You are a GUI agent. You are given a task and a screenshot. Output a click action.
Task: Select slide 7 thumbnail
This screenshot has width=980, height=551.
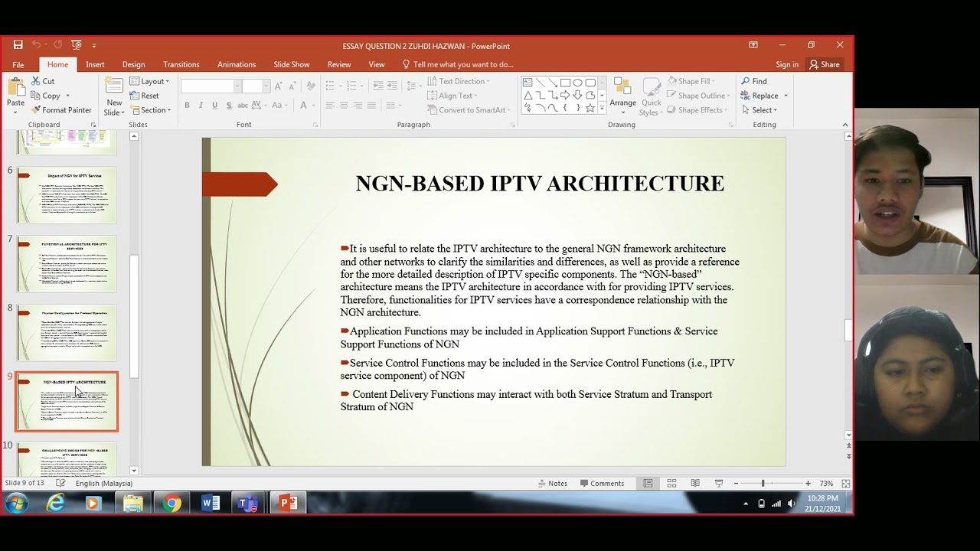tap(67, 264)
